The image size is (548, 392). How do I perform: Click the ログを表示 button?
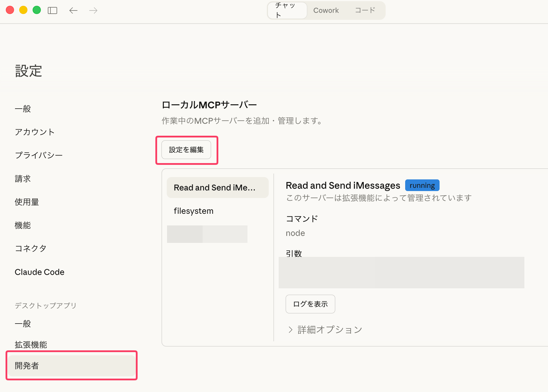[x=310, y=304]
